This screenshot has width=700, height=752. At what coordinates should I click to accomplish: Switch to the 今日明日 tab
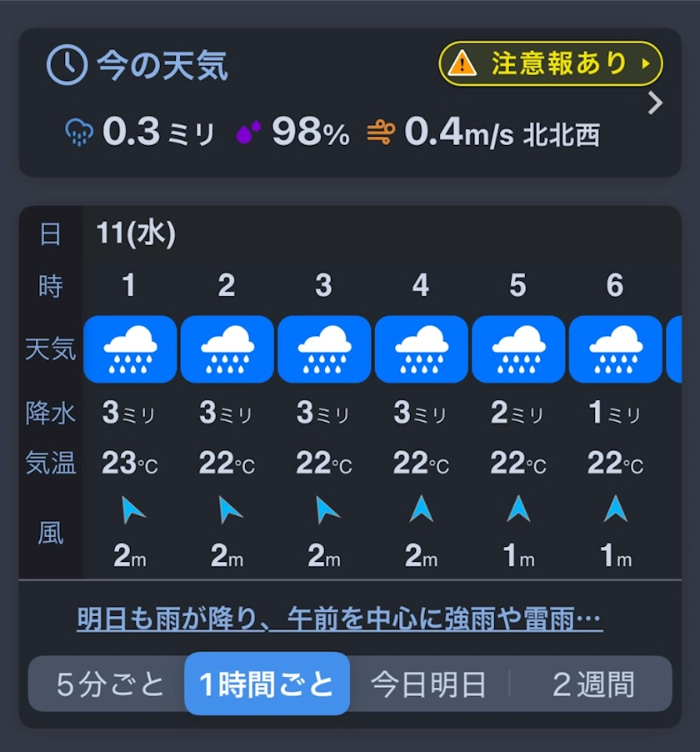[x=428, y=684]
